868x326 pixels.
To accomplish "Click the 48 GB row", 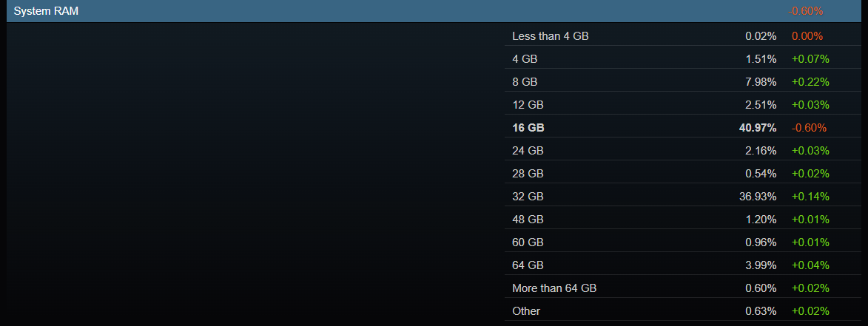I will pyautogui.click(x=683, y=220).
